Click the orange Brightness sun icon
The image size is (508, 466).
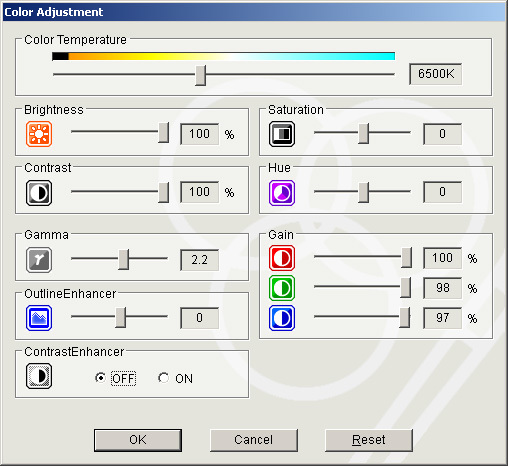click(39, 134)
